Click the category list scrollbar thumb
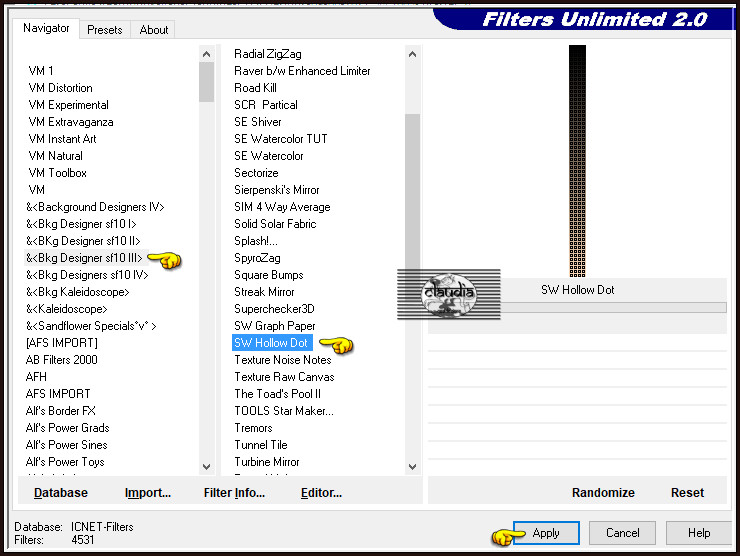 coord(206,82)
